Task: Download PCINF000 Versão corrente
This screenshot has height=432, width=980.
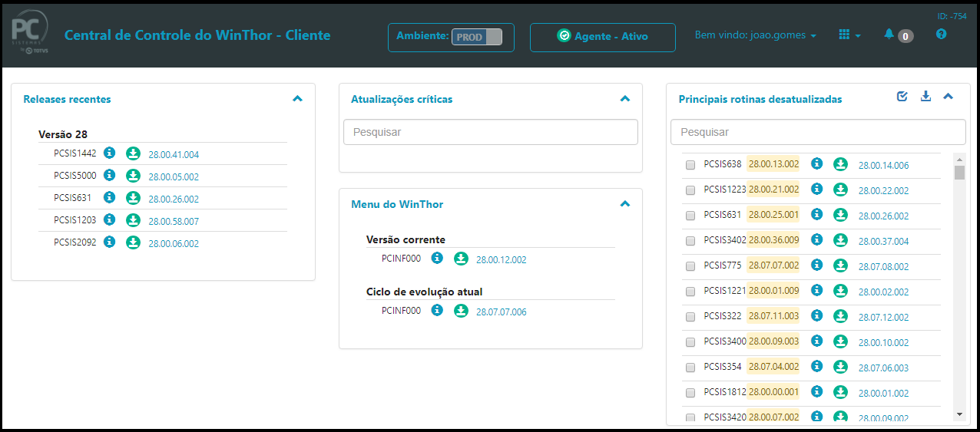Action: (461, 259)
